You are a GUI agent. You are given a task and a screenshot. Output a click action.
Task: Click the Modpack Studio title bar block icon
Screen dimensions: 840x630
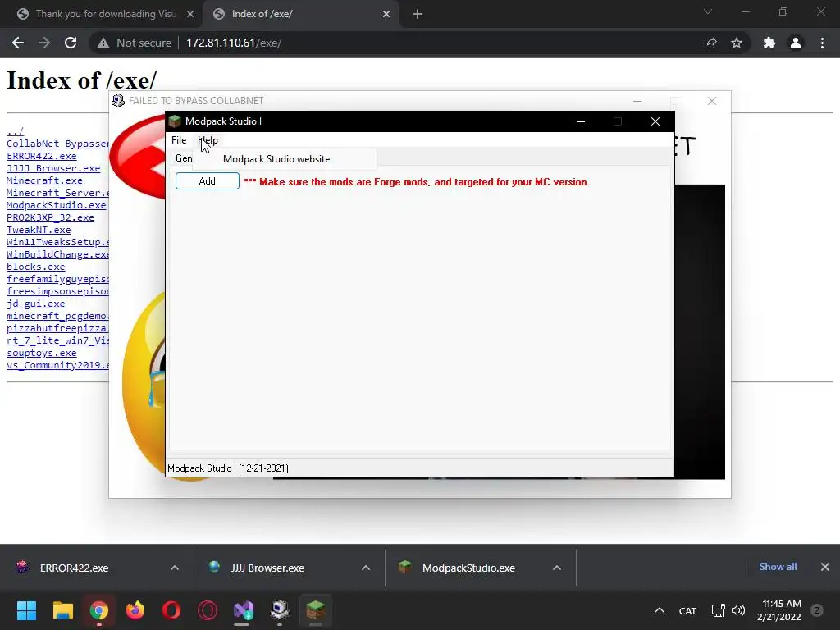click(175, 121)
